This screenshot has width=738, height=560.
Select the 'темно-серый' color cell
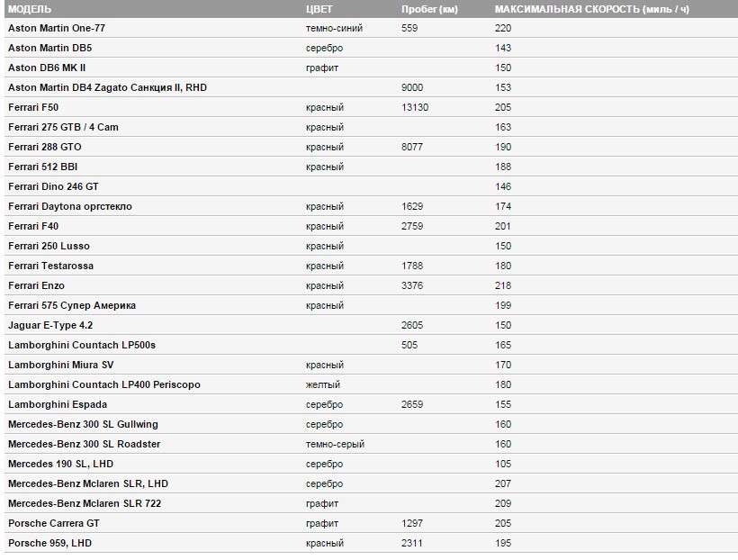(335, 444)
